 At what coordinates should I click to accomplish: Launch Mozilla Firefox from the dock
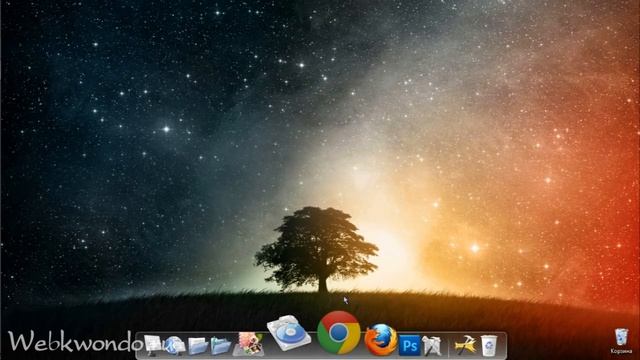pos(380,340)
